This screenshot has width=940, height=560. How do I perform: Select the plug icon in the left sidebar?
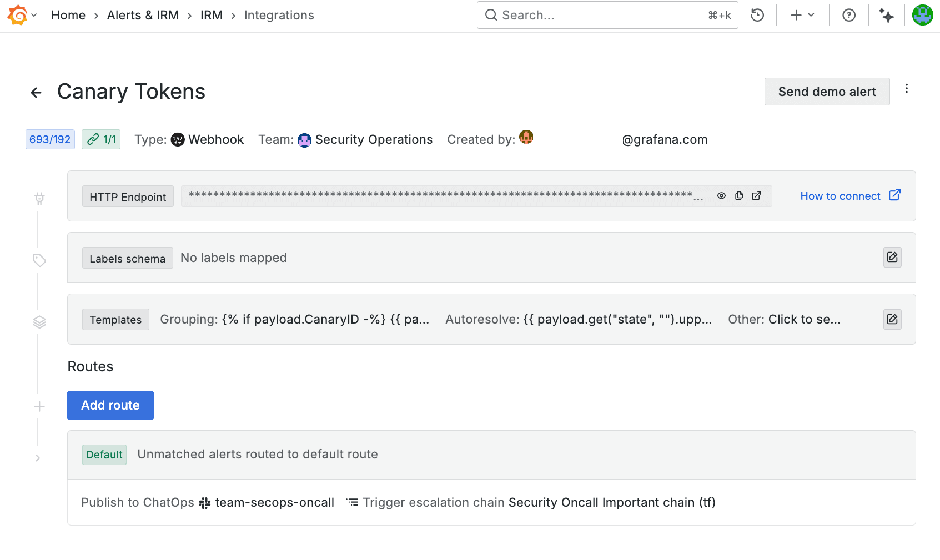point(39,198)
